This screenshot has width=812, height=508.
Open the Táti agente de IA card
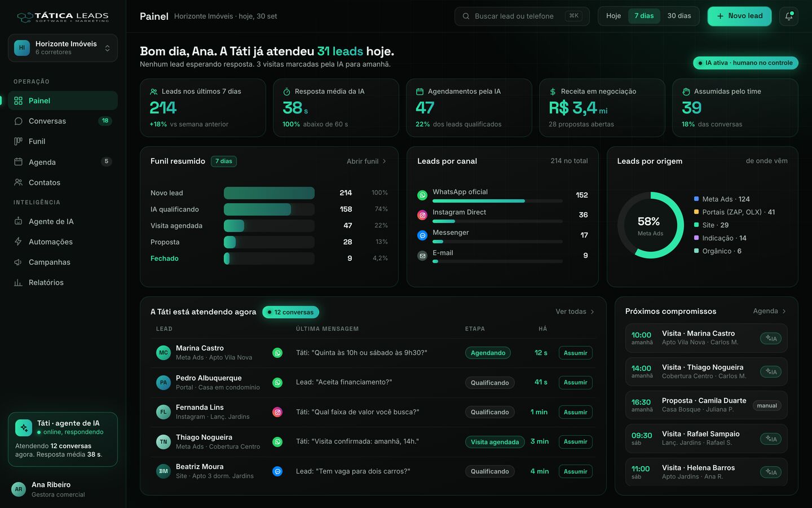pyautogui.click(x=63, y=439)
